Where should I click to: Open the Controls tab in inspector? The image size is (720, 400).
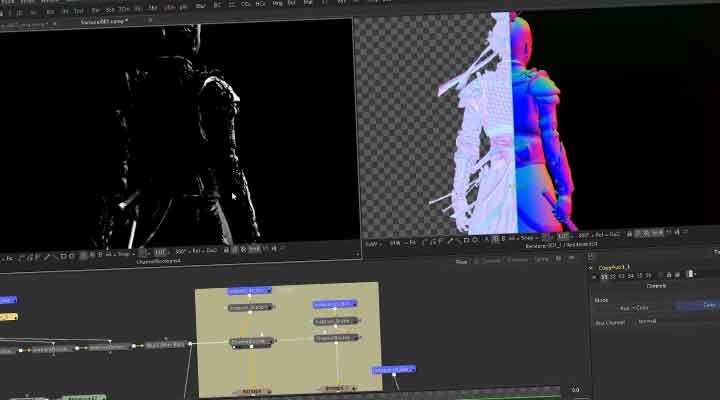[x=656, y=286]
